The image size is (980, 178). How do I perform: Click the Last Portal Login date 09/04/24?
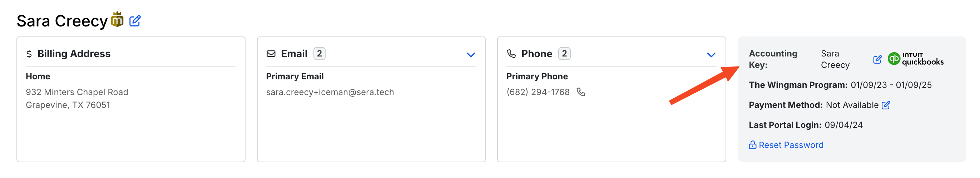[843, 125]
